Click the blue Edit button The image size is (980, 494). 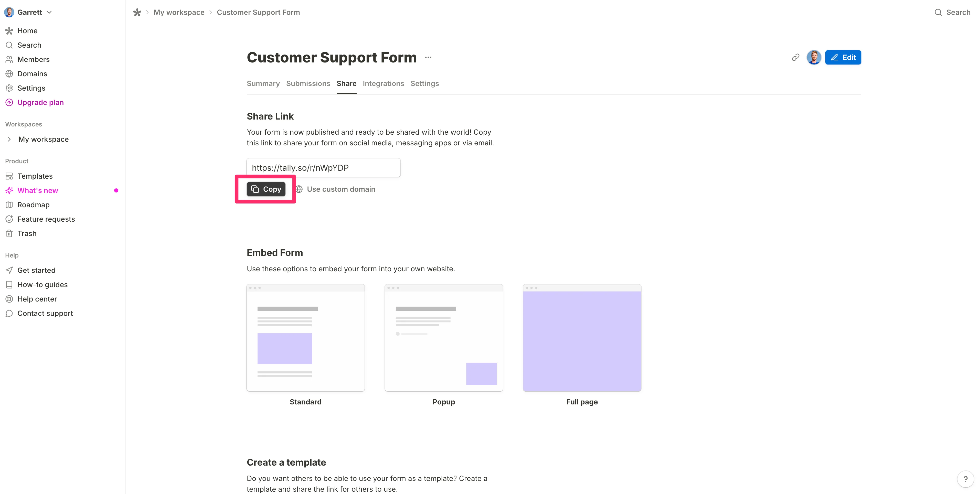(843, 57)
